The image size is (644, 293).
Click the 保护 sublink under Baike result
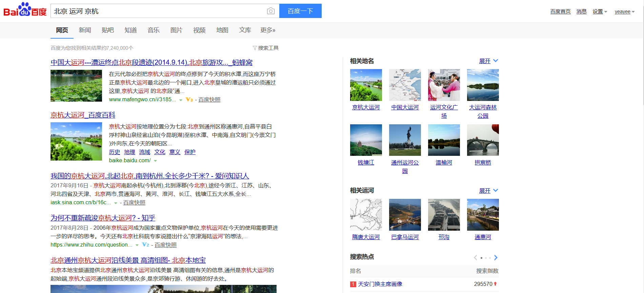190,152
